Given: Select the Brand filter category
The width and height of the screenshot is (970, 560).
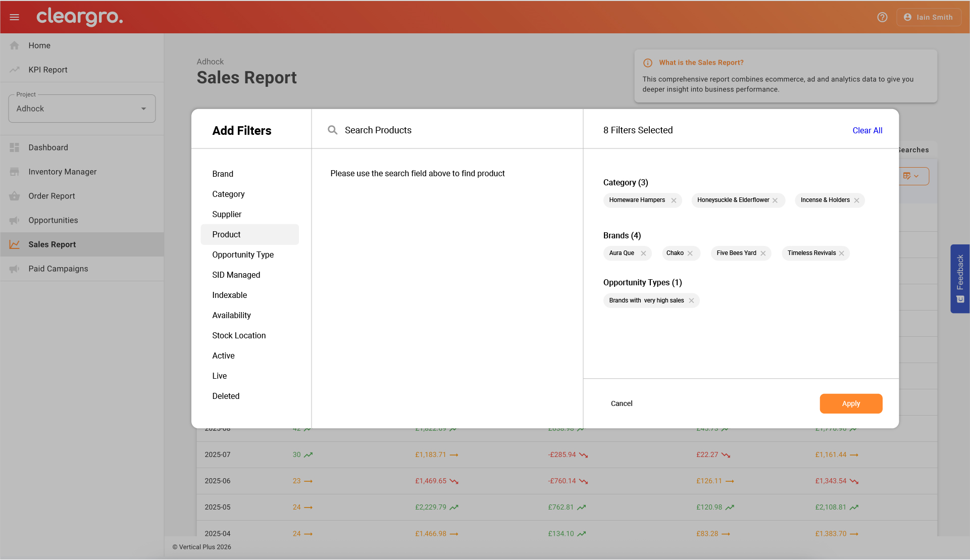Looking at the screenshot, I should pos(223,174).
